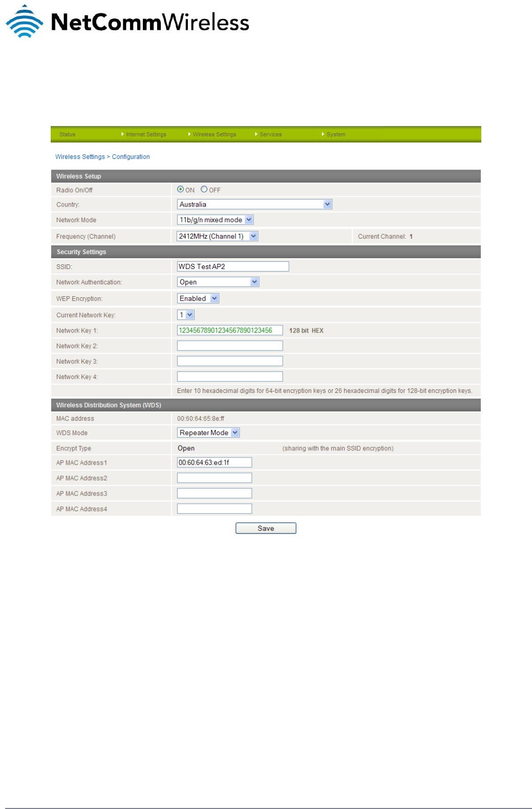
Task: Open the WEP Encryption dropdown
Action: pyautogui.click(x=198, y=299)
